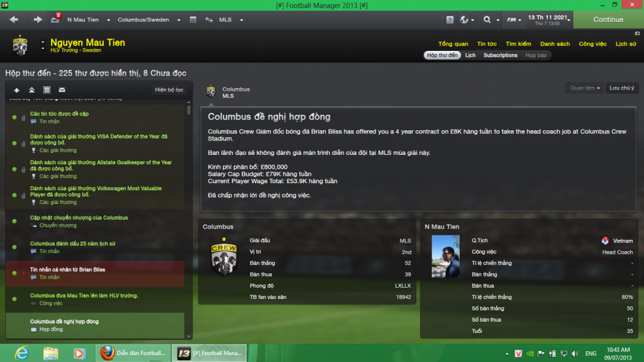Open the calendar icon in top toolbar
Screen dimensions: 644x362
(193, 20)
